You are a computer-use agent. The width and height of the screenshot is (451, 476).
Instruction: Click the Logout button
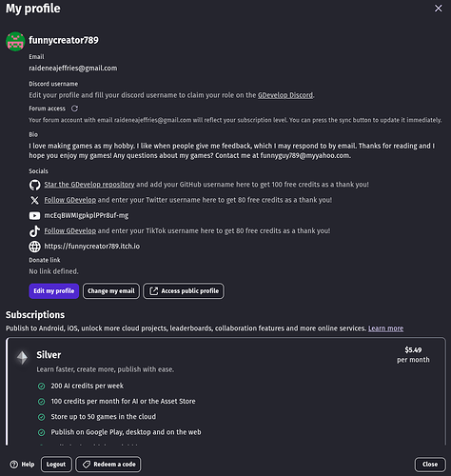[56, 465]
